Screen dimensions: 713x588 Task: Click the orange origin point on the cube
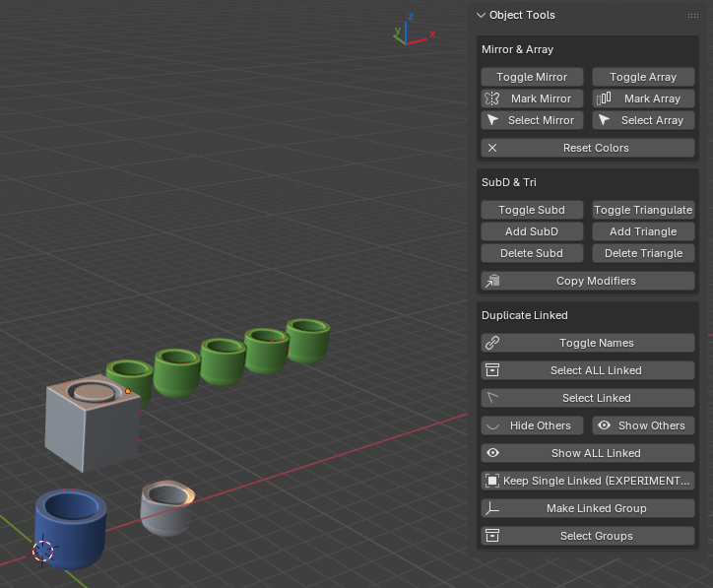pyautogui.click(x=128, y=391)
